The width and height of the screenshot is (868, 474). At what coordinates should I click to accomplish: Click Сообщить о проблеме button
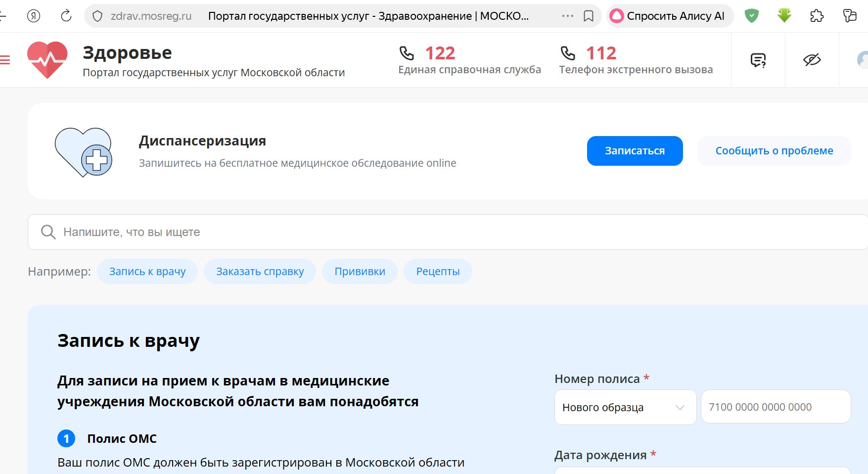774,151
